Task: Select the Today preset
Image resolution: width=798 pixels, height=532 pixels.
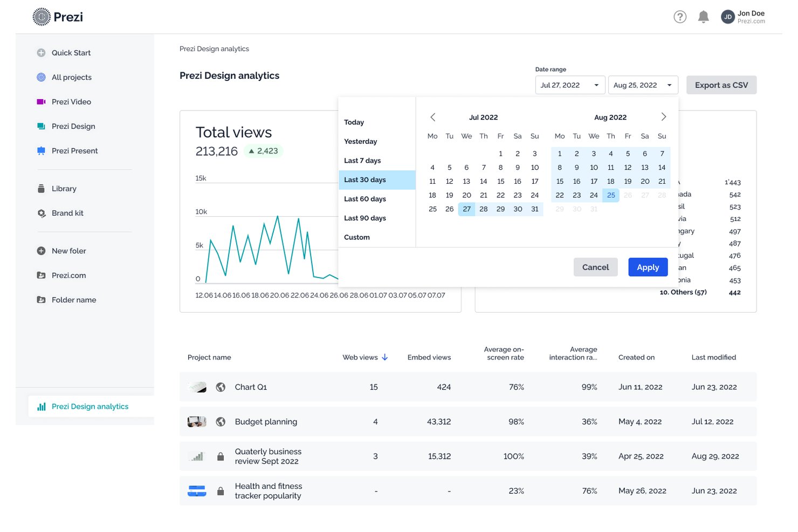Action: (377, 122)
